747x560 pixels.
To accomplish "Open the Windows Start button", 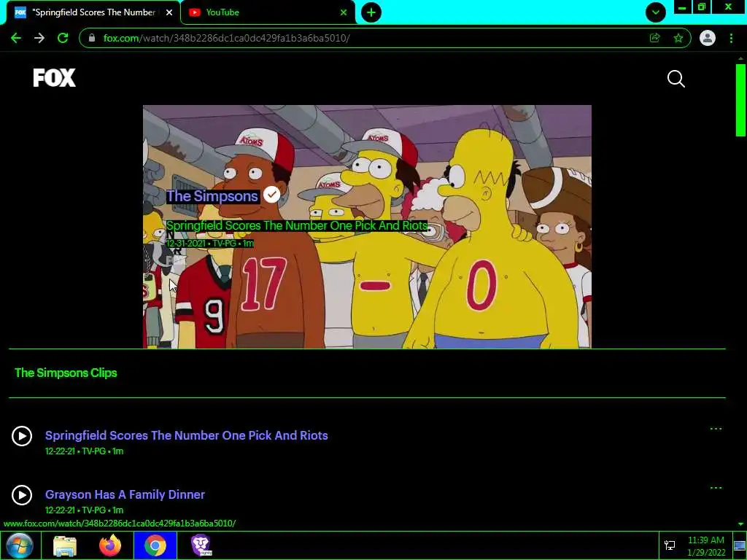I will pyautogui.click(x=20, y=545).
